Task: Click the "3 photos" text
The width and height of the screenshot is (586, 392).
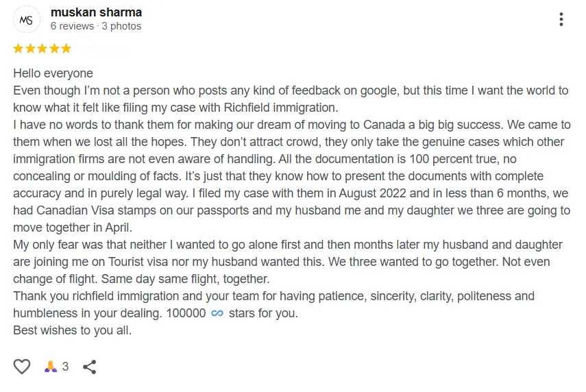Action: click(121, 26)
